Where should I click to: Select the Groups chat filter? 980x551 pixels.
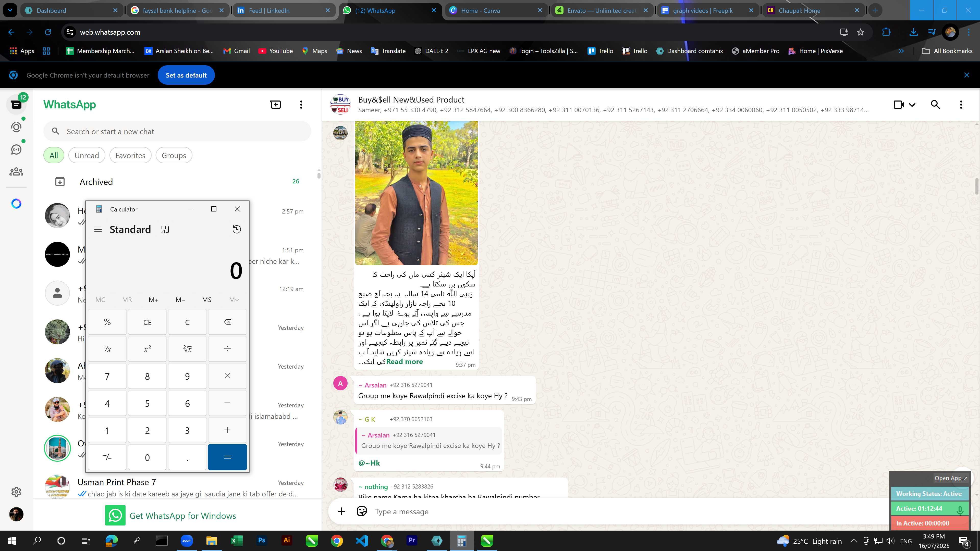(x=174, y=156)
